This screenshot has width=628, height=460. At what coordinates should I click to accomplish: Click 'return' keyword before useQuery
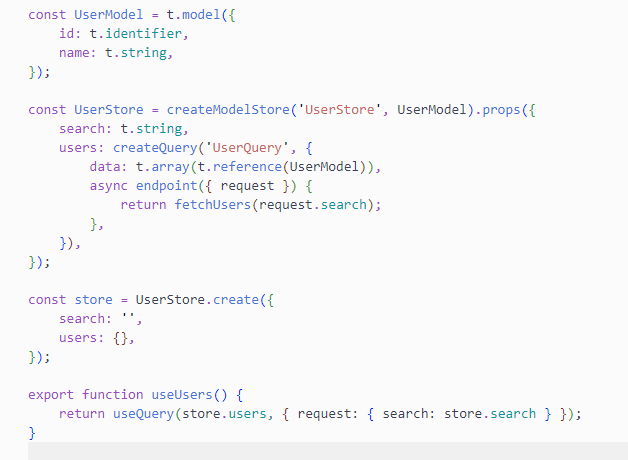point(82,414)
